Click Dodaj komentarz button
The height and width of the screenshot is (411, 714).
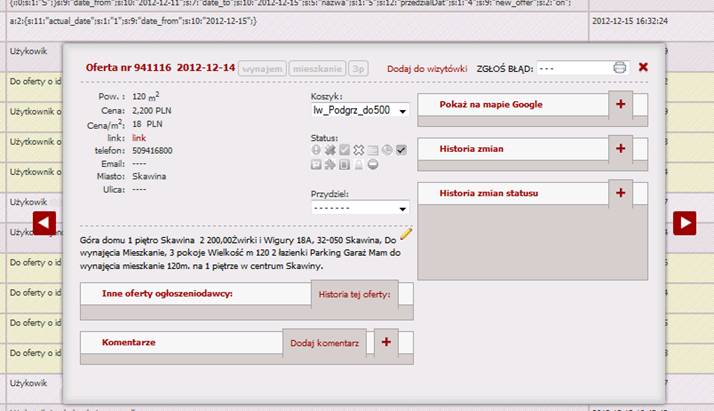tap(325, 343)
